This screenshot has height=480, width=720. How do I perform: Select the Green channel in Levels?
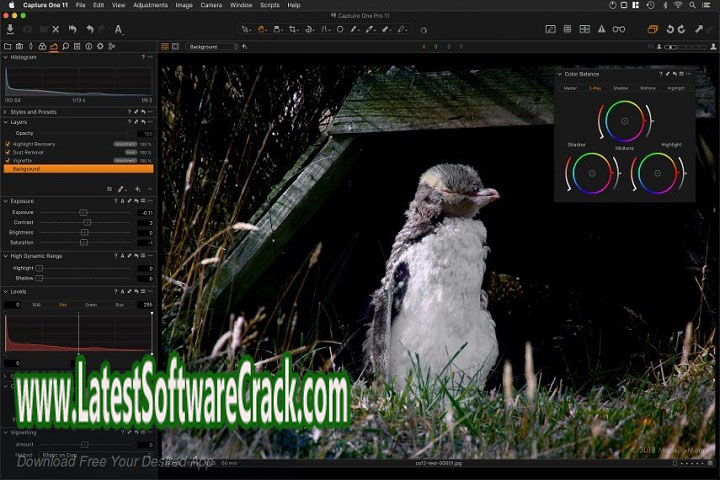click(x=91, y=305)
